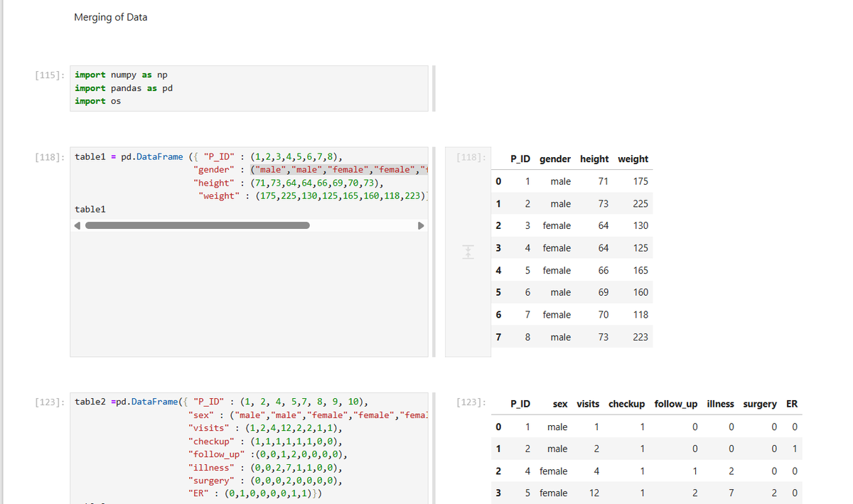Click the surgery column header in table2 output
The height and width of the screenshot is (504, 853).
761,404
